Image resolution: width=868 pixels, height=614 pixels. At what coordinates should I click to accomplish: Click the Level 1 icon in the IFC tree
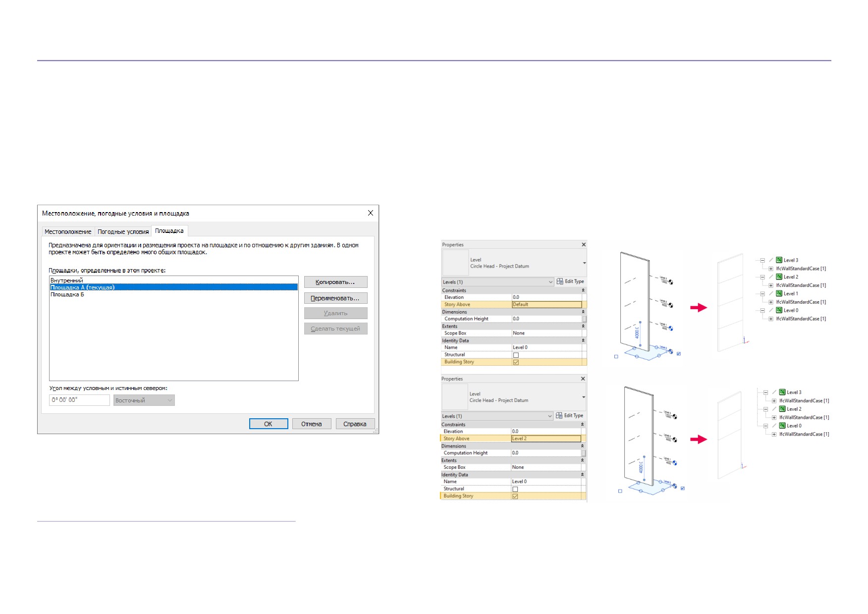coord(779,294)
